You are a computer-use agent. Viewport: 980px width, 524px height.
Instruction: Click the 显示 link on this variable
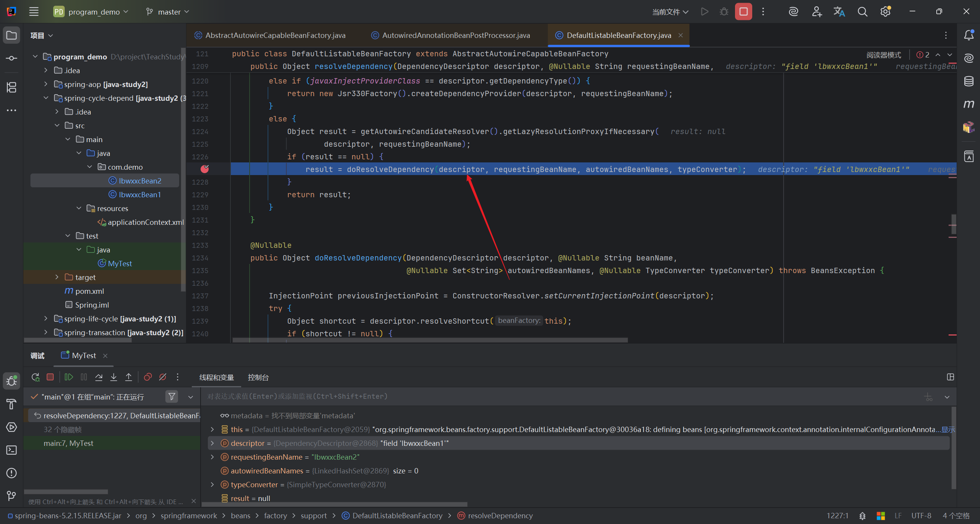(x=948, y=429)
